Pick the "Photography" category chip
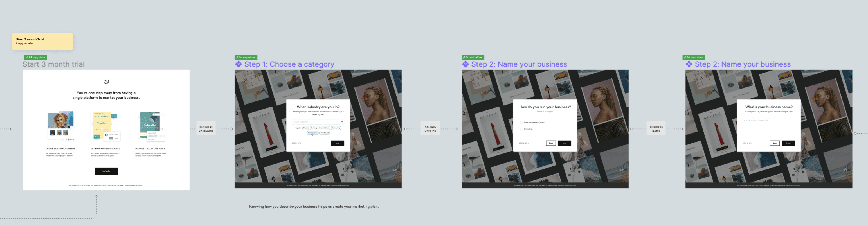The width and height of the screenshot is (868, 226). pyautogui.click(x=312, y=133)
